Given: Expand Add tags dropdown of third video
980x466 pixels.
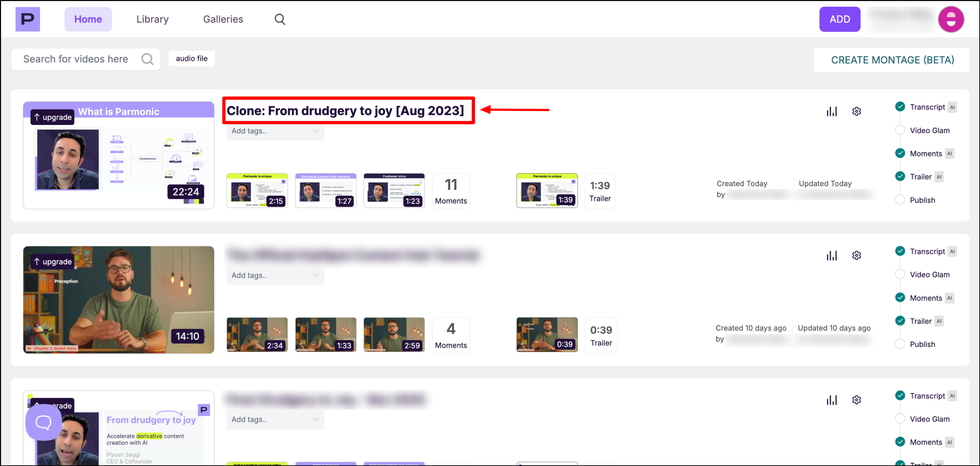Looking at the screenshot, I should [x=315, y=419].
